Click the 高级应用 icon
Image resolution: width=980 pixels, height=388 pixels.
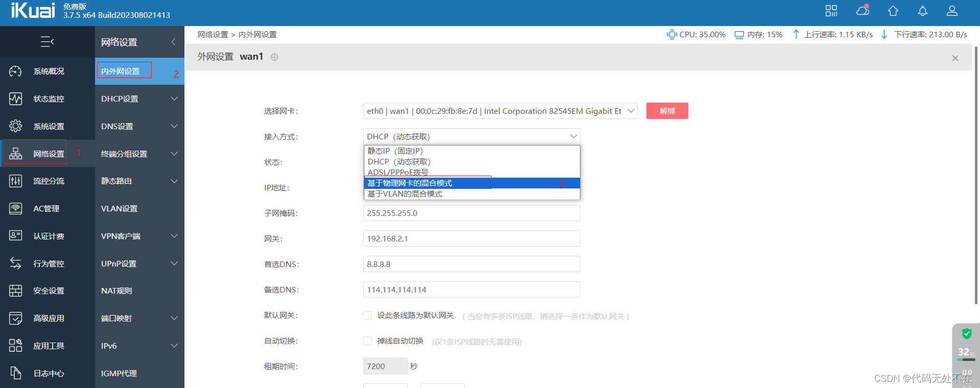tap(16, 318)
